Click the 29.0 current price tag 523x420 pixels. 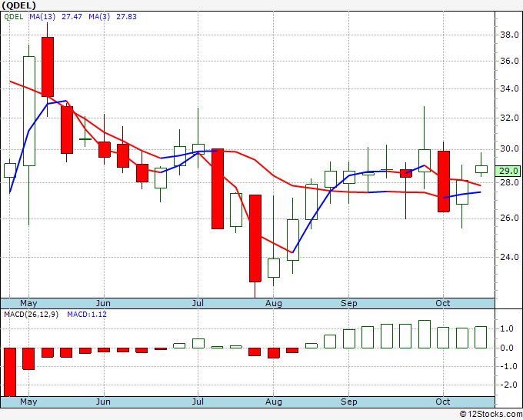[x=508, y=171]
